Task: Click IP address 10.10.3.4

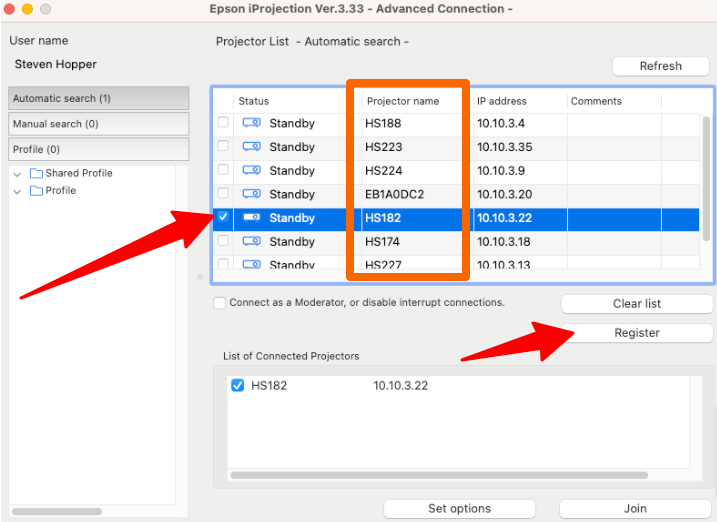Action: pyautogui.click(x=501, y=123)
